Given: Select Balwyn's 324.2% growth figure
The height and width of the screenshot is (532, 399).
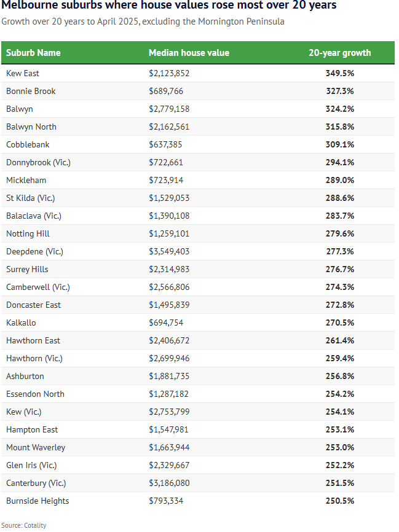Looking at the screenshot, I should [340, 109].
